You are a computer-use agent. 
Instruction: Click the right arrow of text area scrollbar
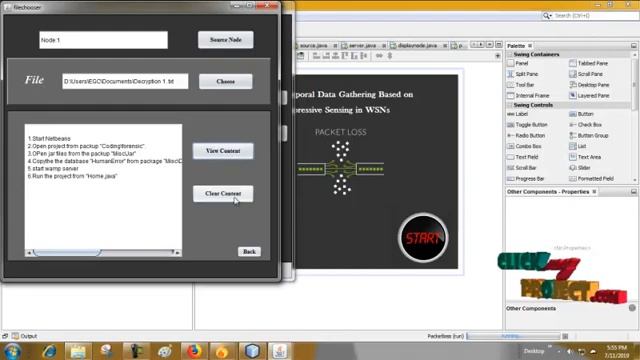(178, 253)
